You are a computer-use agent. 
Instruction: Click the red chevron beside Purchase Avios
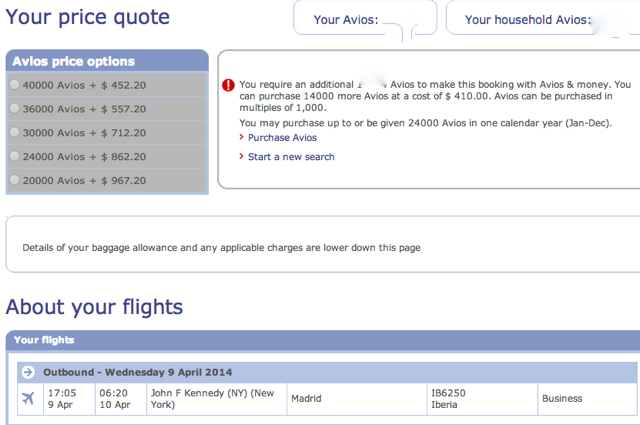(241, 137)
